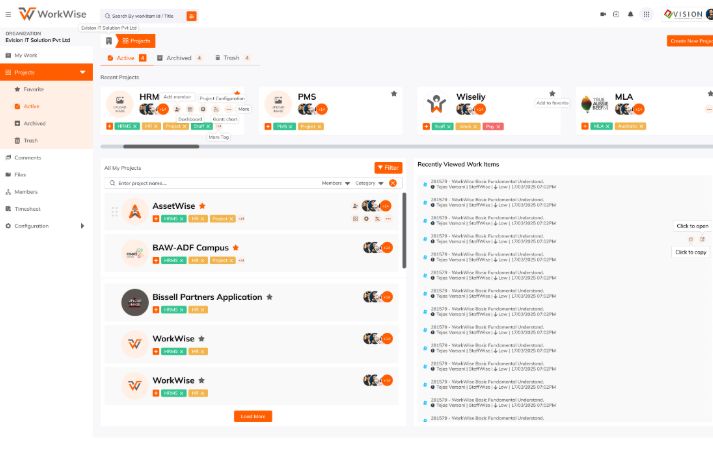Go to Members in sidebar
The height and width of the screenshot is (469, 713).
(x=46, y=192)
